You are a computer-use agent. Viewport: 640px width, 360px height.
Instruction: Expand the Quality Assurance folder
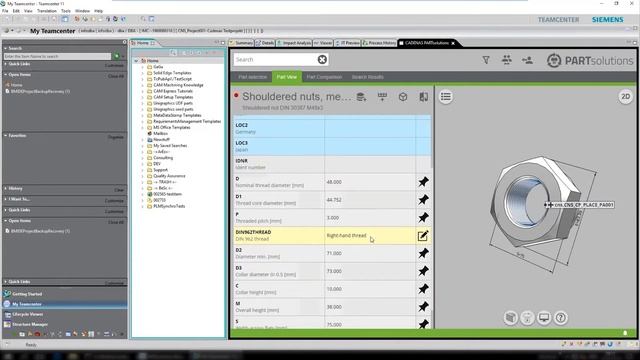(x=143, y=176)
